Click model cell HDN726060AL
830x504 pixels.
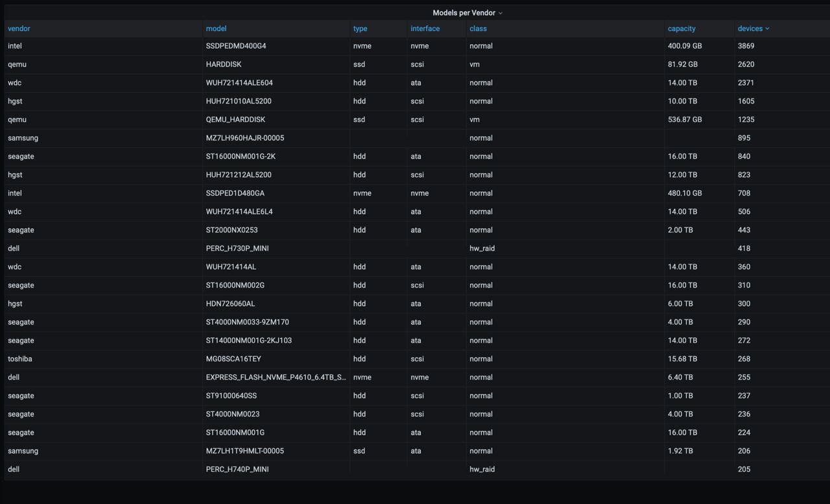point(230,304)
